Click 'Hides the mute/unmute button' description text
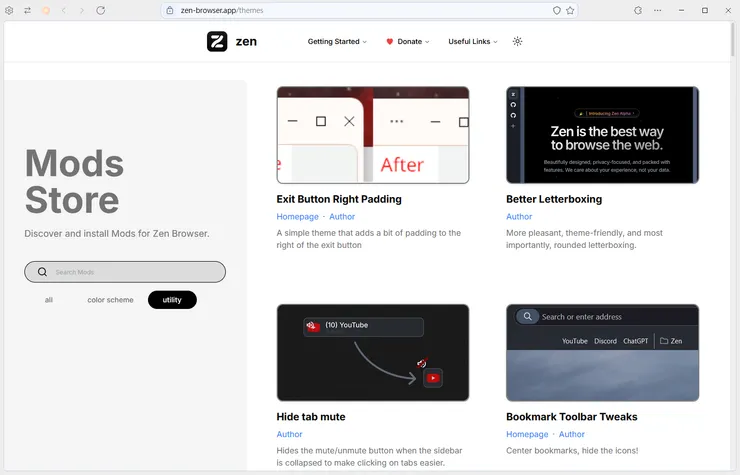The image size is (740, 475). (370, 457)
